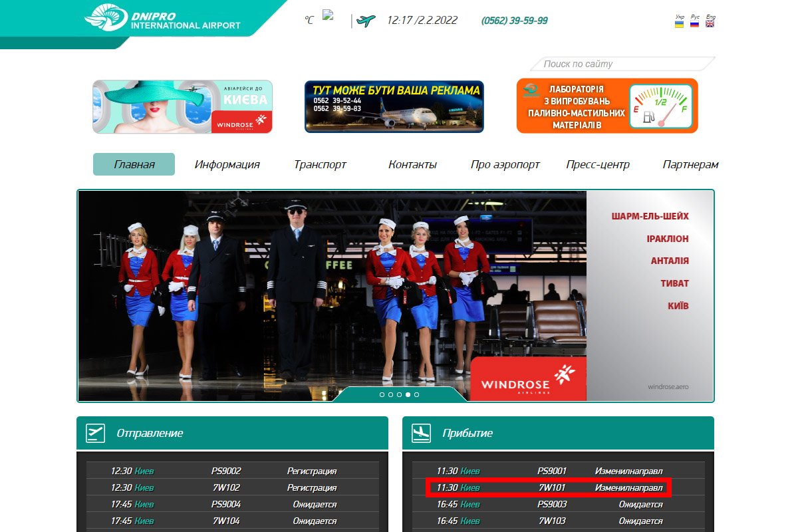This screenshot has width=798, height=532.
Task: Select the Russian flag language icon
Action: tap(694, 23)
